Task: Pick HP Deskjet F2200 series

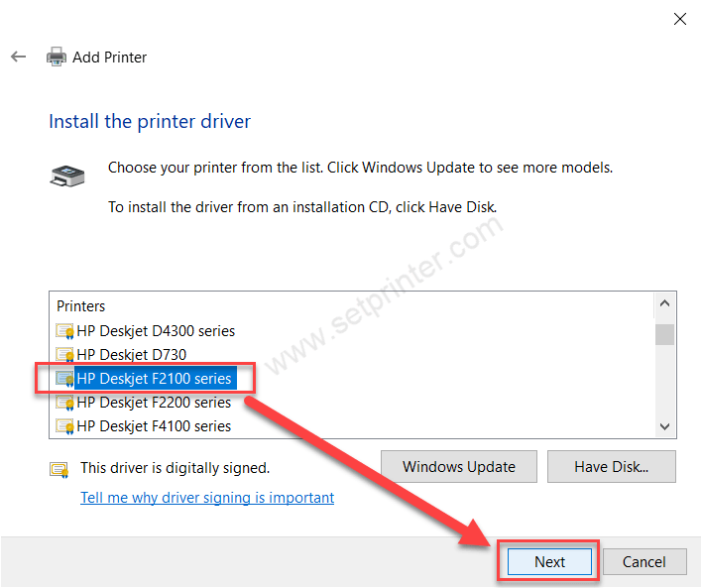Action: coord(154,403)
